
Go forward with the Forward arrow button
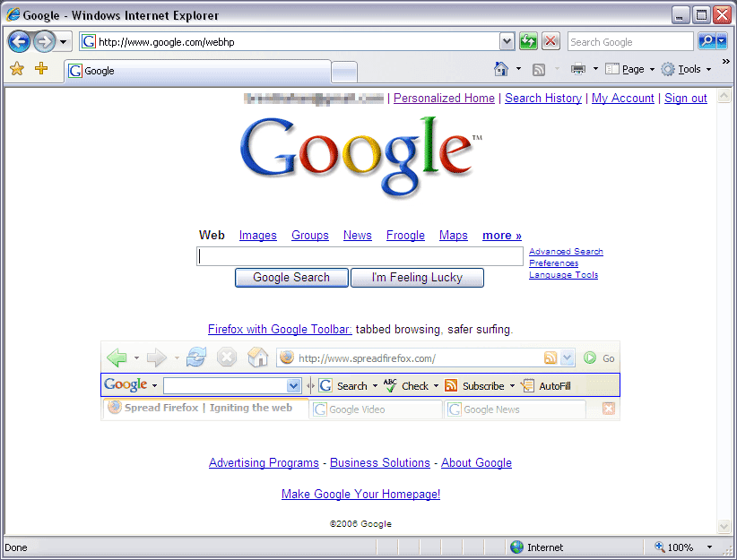(x=44, y=42)
